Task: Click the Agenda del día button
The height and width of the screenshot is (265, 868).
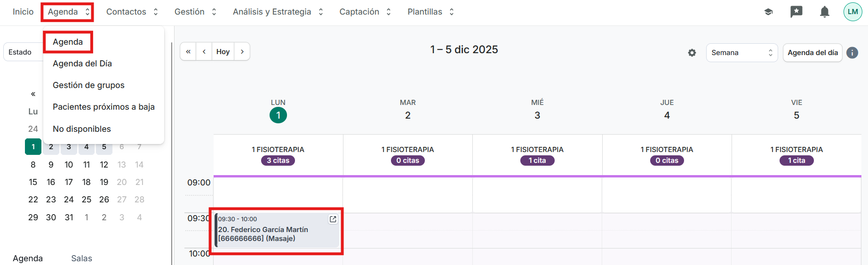Action: 812,53
